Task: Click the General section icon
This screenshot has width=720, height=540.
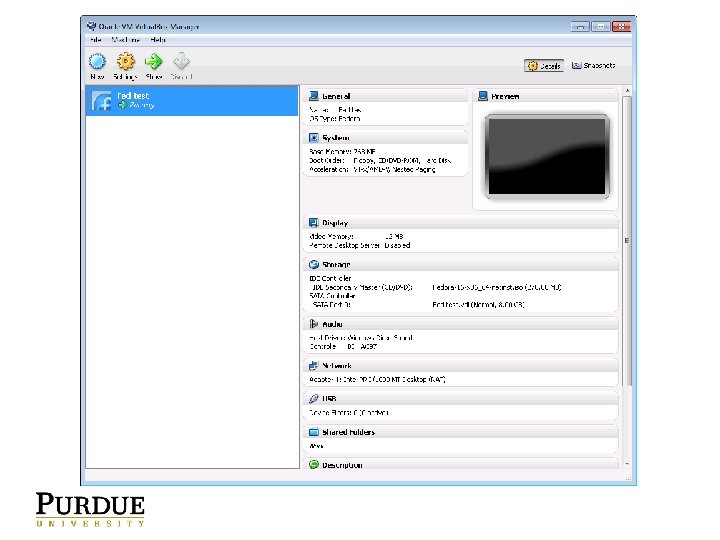Action: click(x=314, y=96)
